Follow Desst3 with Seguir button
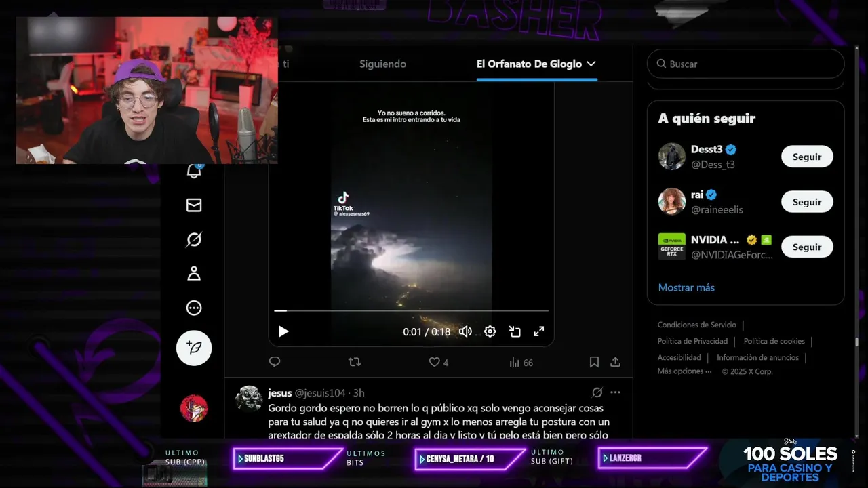868x488 pixels. (807, 157)
